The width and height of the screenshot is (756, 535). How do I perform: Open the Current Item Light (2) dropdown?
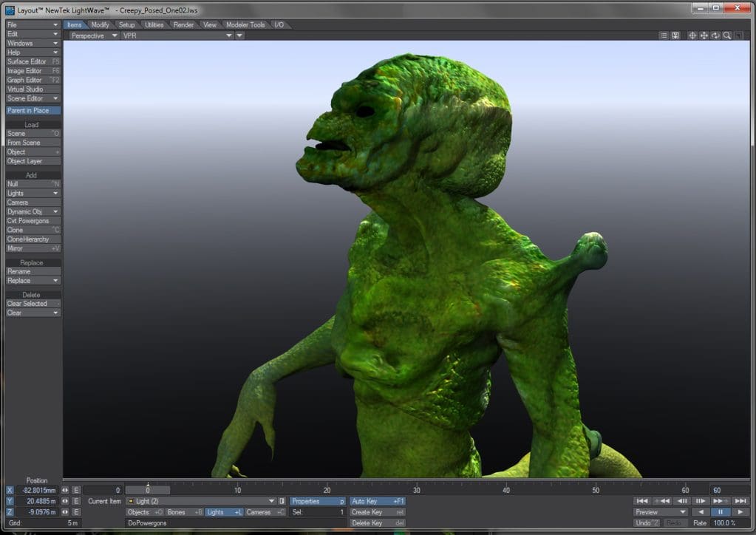(x=200, y=501)
